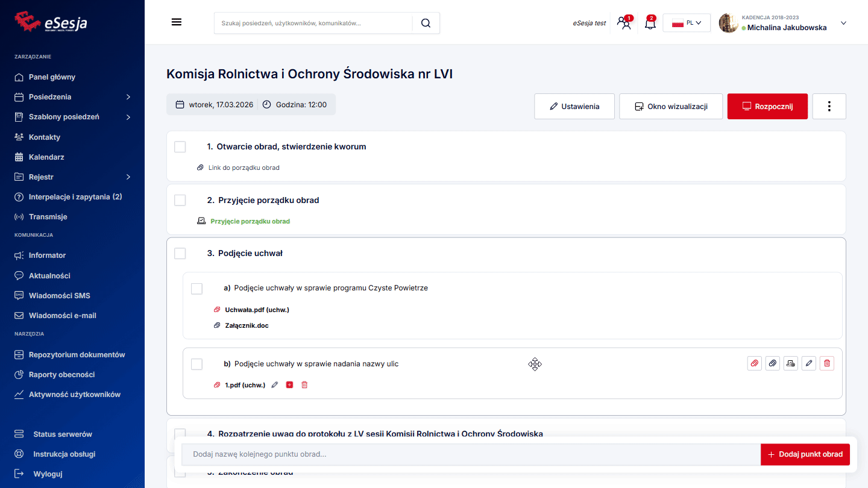The image size is (868, 488).
Task: Check the box for Otwarcie obrad item
Action: click(x=180, y=147)
